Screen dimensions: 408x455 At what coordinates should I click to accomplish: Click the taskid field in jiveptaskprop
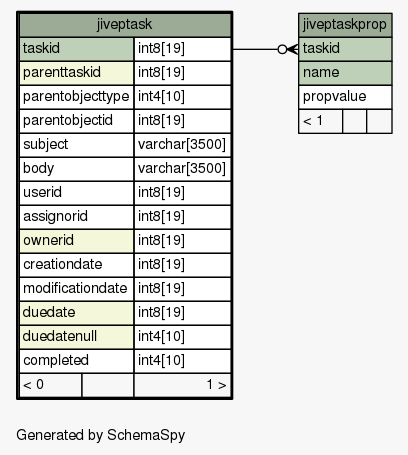pyautogui.click(x=345, y=49)
